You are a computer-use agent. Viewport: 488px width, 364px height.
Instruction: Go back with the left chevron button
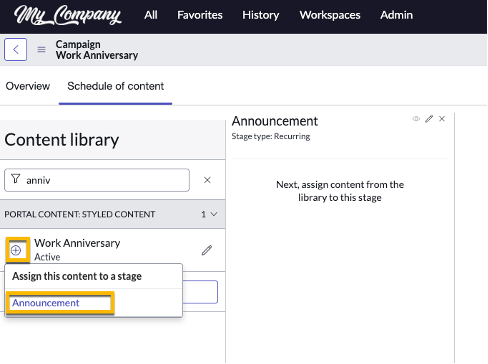15,50
